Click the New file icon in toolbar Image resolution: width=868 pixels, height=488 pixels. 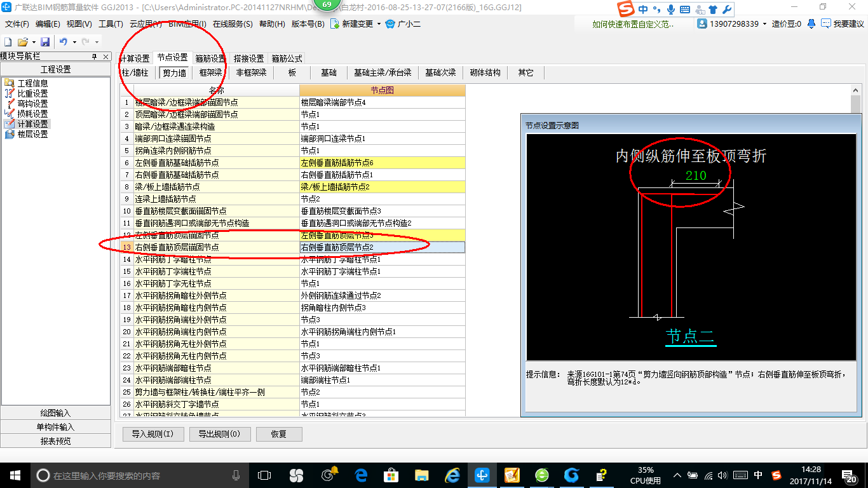tap(8, 42)
